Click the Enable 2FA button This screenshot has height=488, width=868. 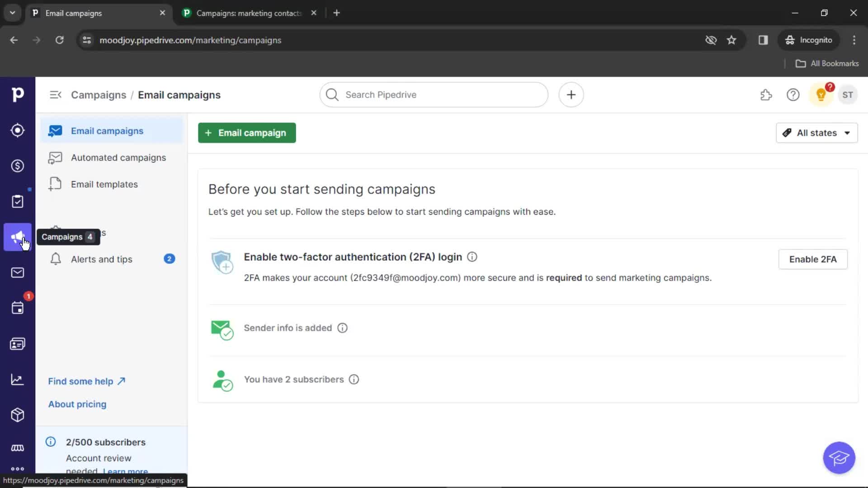pyautogui.click(x=813, y=259)
